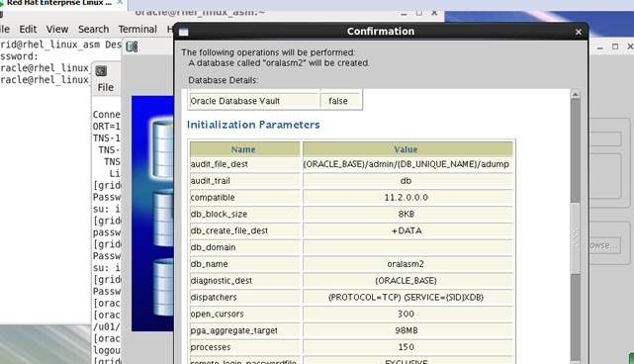Click the Oracle Database Vault row label

[x=235, y=101]
